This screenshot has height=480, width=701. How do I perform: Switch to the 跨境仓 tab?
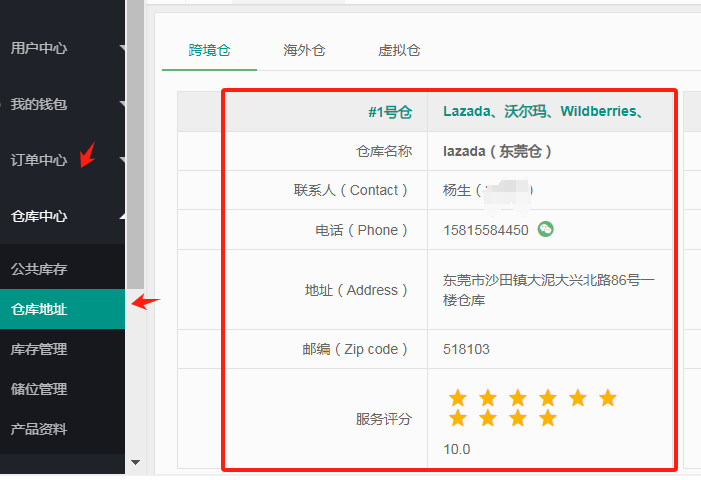point(209,50)
